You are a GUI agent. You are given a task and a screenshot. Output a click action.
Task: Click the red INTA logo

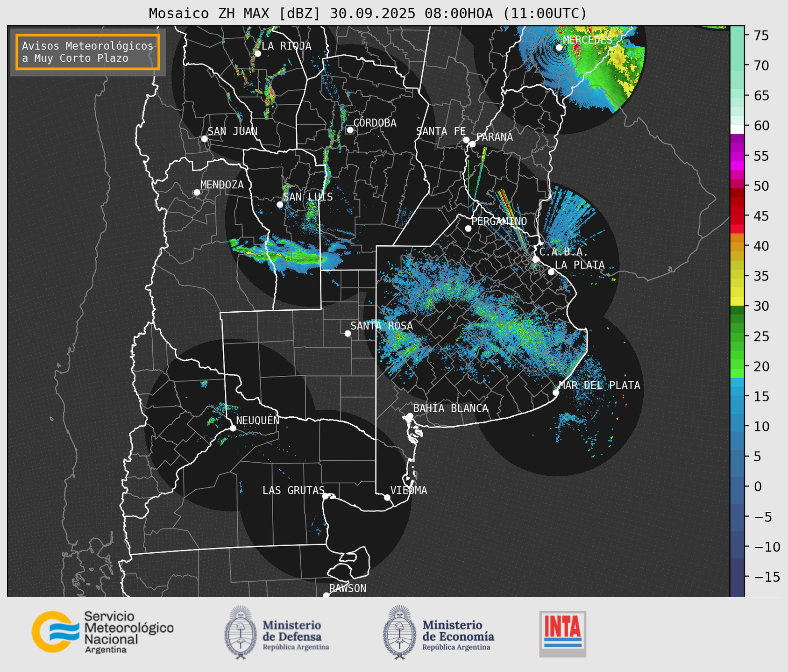[562, 634]
